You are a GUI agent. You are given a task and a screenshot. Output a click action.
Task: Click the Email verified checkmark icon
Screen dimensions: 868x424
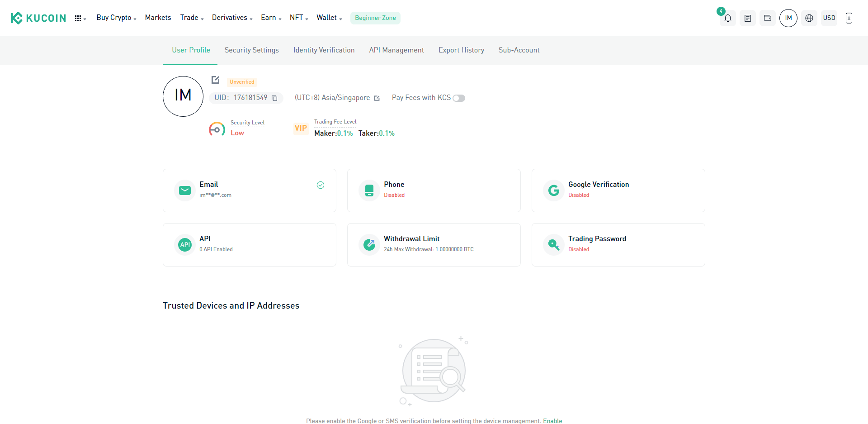(x=321, y=185)
